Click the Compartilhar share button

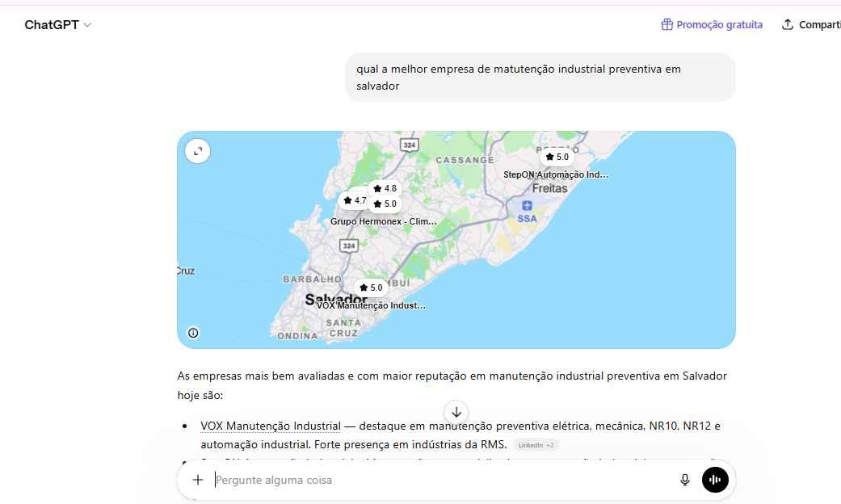[811, 25]
